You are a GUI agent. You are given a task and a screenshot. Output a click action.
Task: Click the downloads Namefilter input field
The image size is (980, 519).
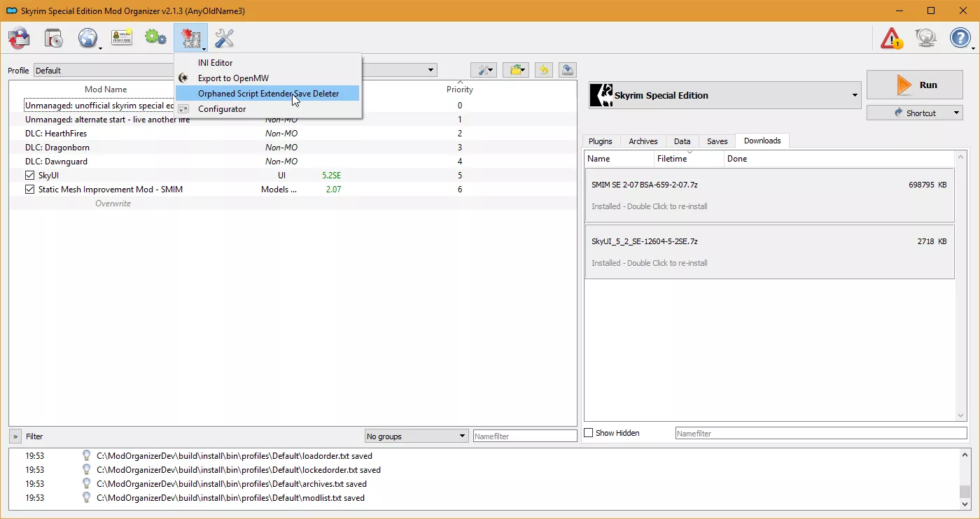[x=822, y=434]
